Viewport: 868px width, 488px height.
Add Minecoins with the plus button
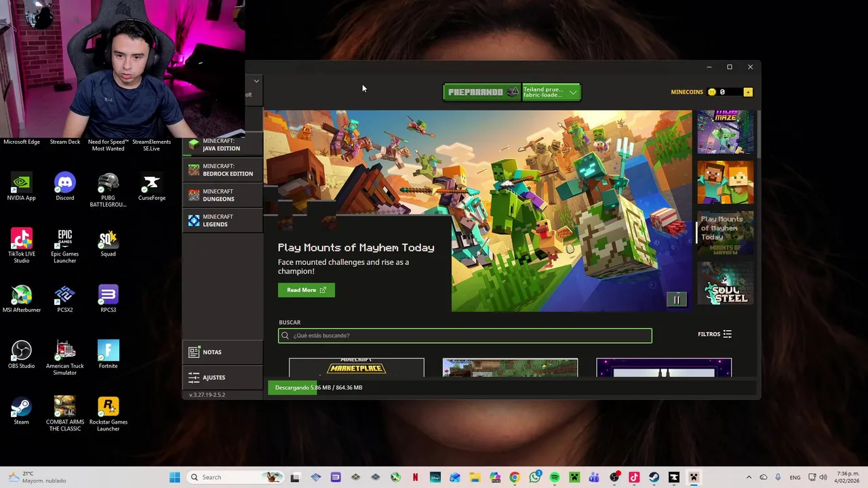pyautogui.click(x=748, y=92)
